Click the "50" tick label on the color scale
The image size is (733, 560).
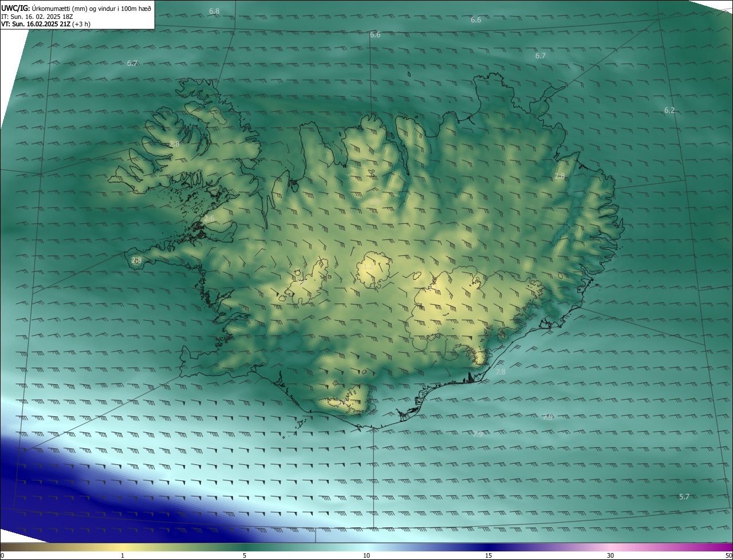coord(728,555)
